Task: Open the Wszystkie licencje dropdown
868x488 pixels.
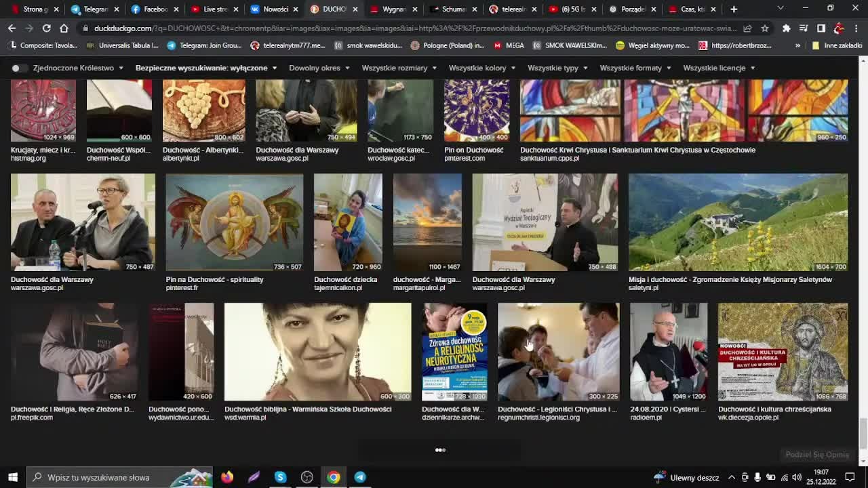Action: click(719, 68)
